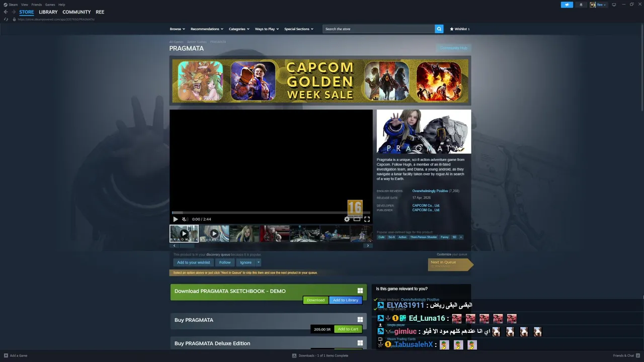Click the Sci-fi tag
Image resolution: width=644 pixels, height=362 pixels.
[x=391, y=237]
